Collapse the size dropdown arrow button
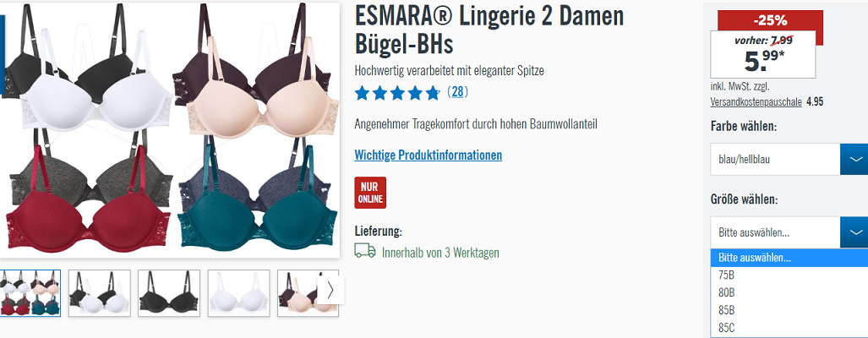This screenshot has height=338, width=868. 854,232
